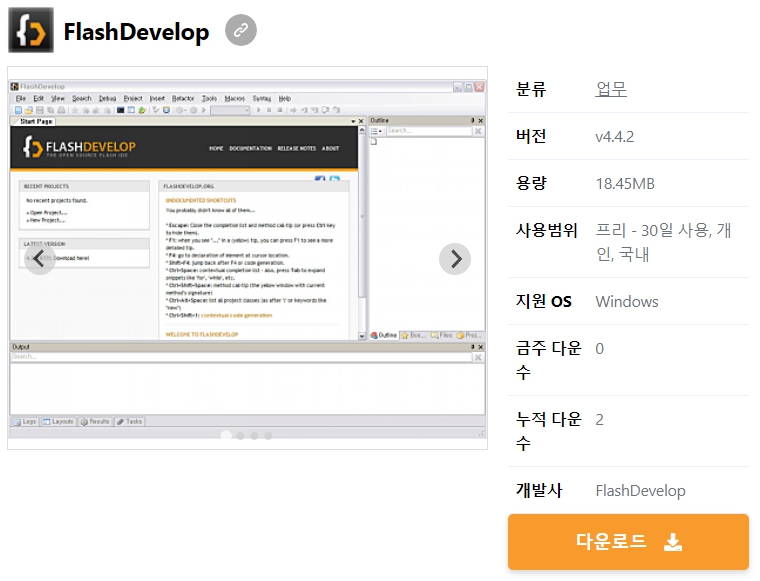Click the 지원 OS row label
The image size is (760, 581).
click(544, 301)
